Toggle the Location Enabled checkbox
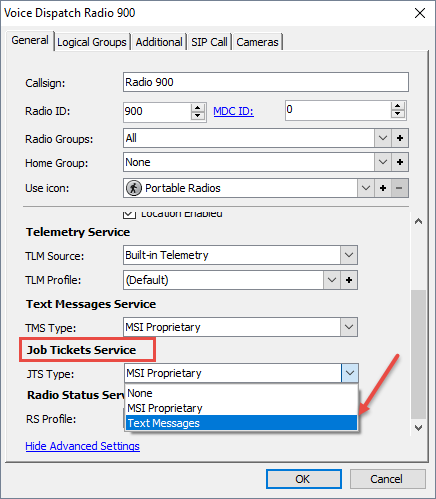The image size is (436, 499). coord(129,214)
